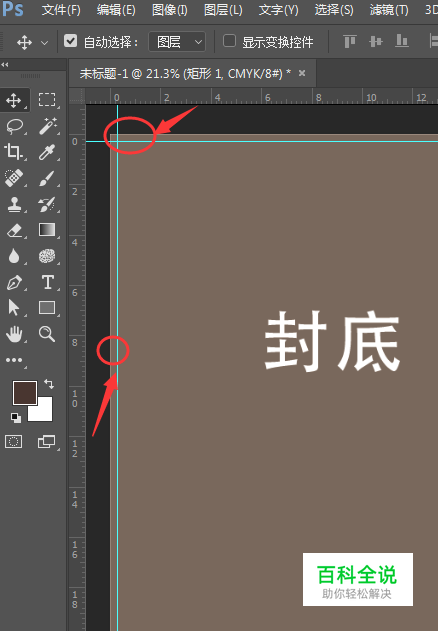This screenshot has height=631, width=438.
Task: Open the 图层 auto-select dropdown
Action: pos(177,42)
